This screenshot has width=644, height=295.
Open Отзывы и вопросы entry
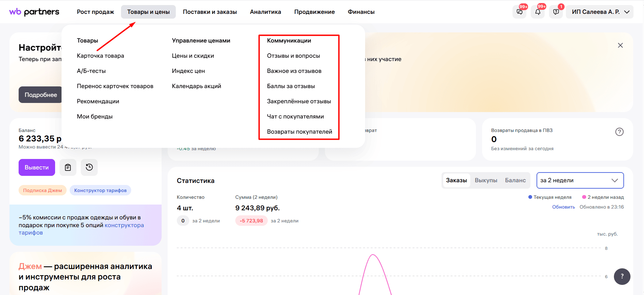click(x=293, y=56)
